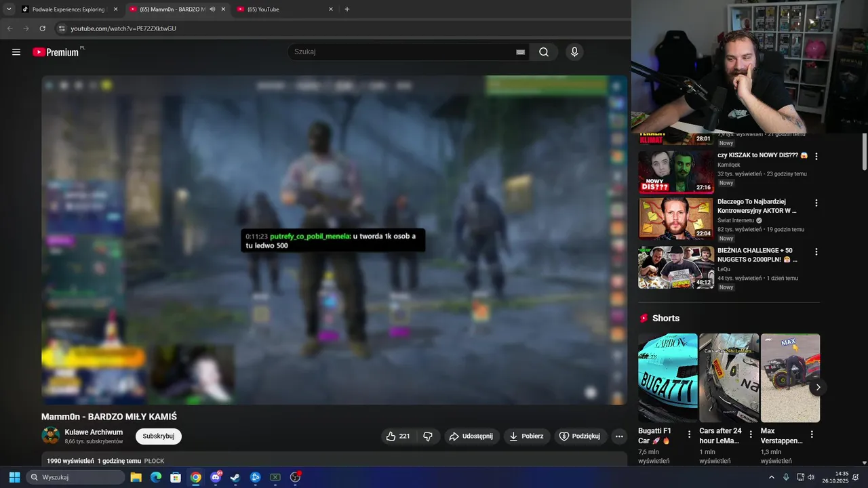
Task: Open the Kontrowersyjny AKTOR video thumbnail
Action: click(675, 219)
